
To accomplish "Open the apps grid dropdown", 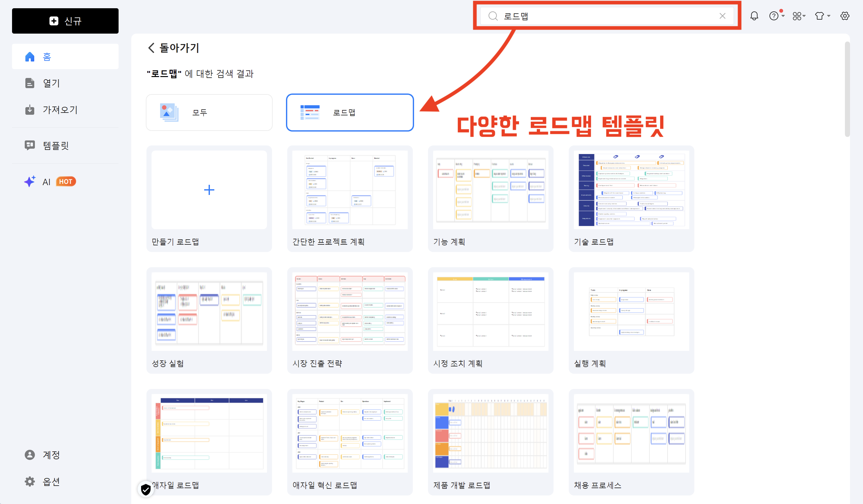I will (799, 16).
